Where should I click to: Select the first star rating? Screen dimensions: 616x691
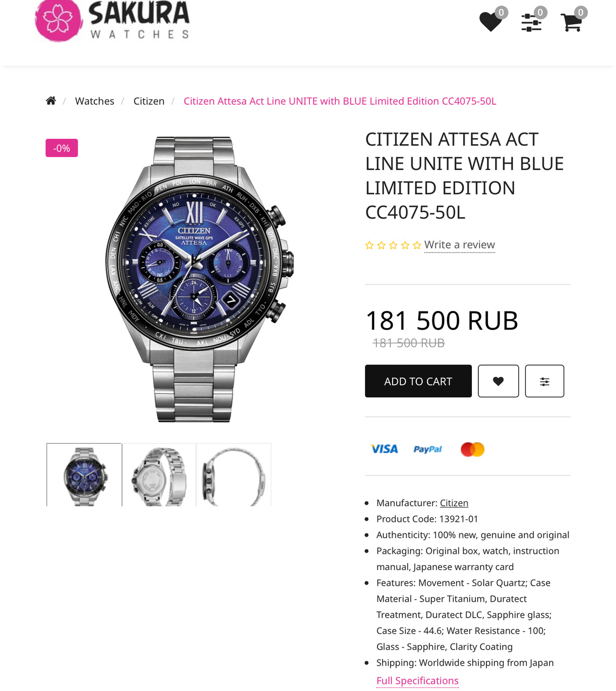click(x=370, y=246)
